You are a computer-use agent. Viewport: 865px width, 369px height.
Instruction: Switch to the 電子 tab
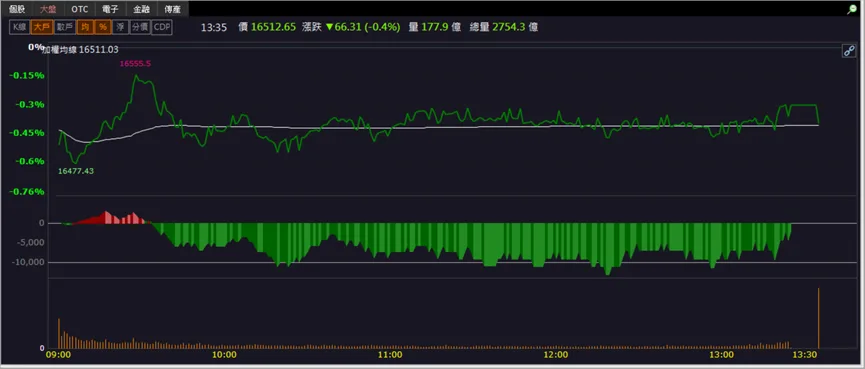pyautogui.click(x=110, y=9)
